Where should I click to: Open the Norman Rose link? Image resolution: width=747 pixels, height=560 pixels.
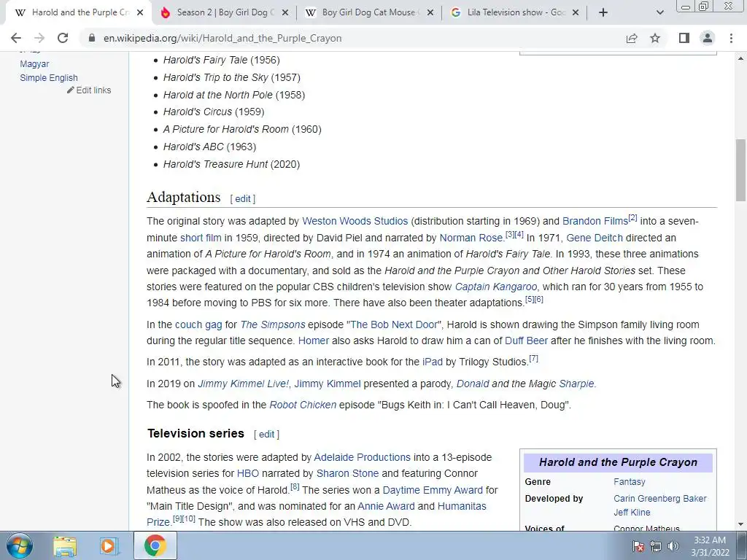pos(471,238)
